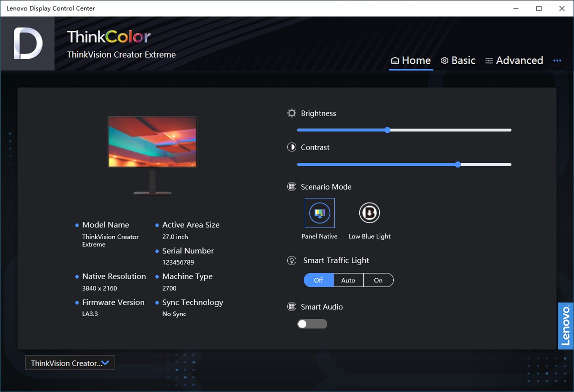The height and width of the screenshot is (392, 574).
Task: Select the Low Blue Light mode icon
Action: coord(369,213)
